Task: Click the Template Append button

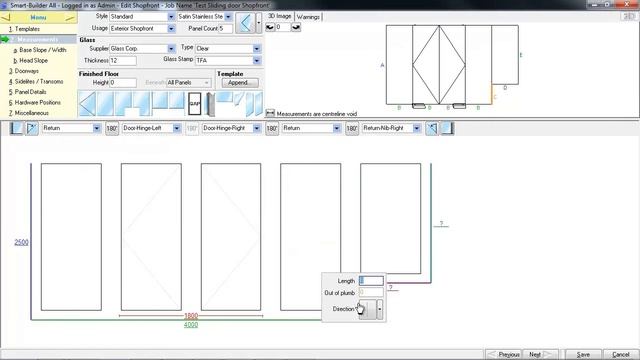Action: pyautogui.click(x=240, y=82)
